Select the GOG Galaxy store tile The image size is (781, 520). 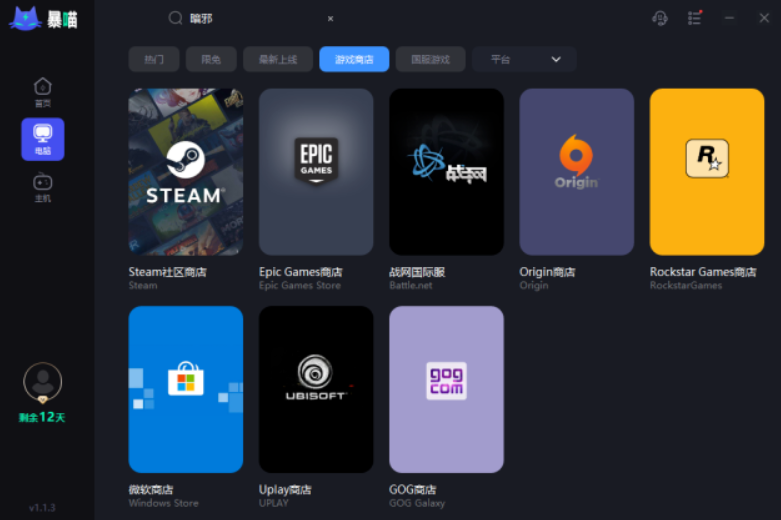[446, 389]
